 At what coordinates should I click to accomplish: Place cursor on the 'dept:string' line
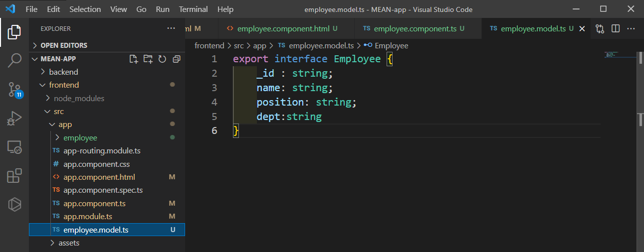[289, 117]
